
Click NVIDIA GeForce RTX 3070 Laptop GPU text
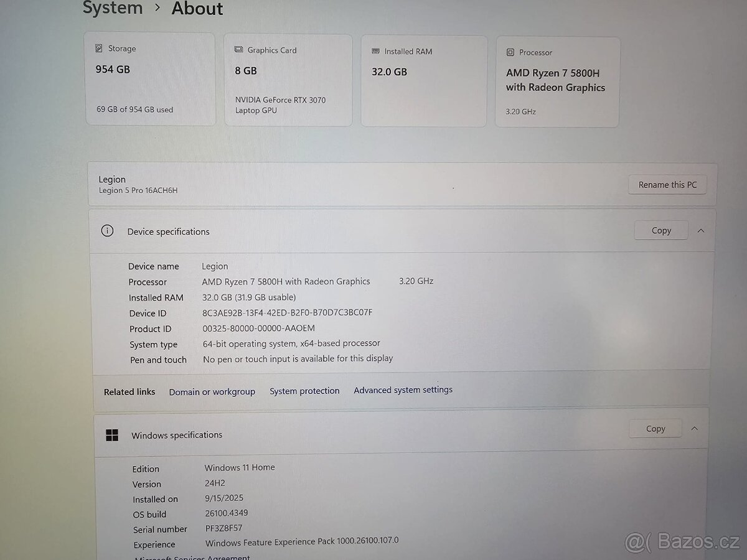(280, 105)
